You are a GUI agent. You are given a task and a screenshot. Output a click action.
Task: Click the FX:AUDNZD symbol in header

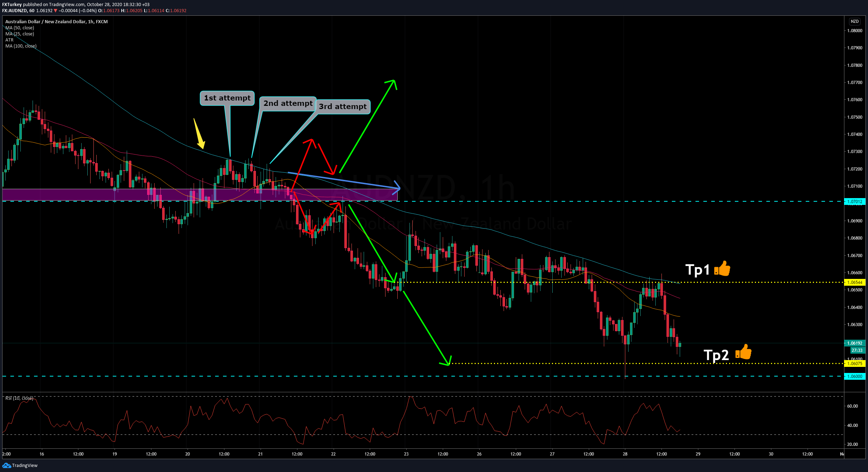pos(14,10)
